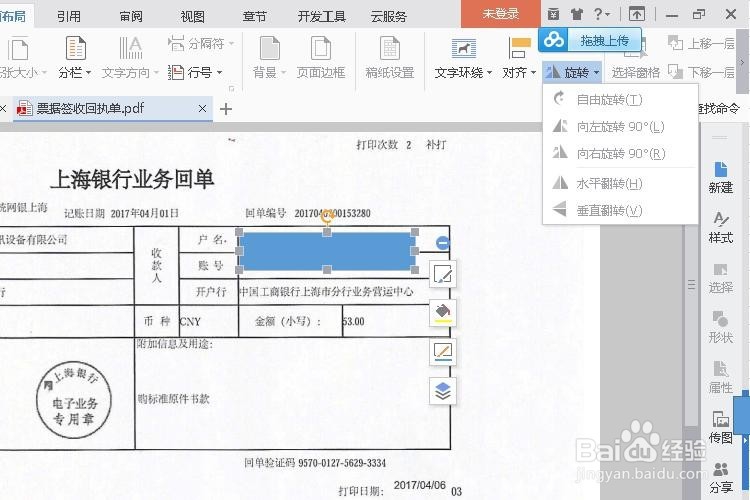This screenshot has height=500, width=750.
Task: Choose 水平翻转(H) flip horizontal
Action: (620, 184)
